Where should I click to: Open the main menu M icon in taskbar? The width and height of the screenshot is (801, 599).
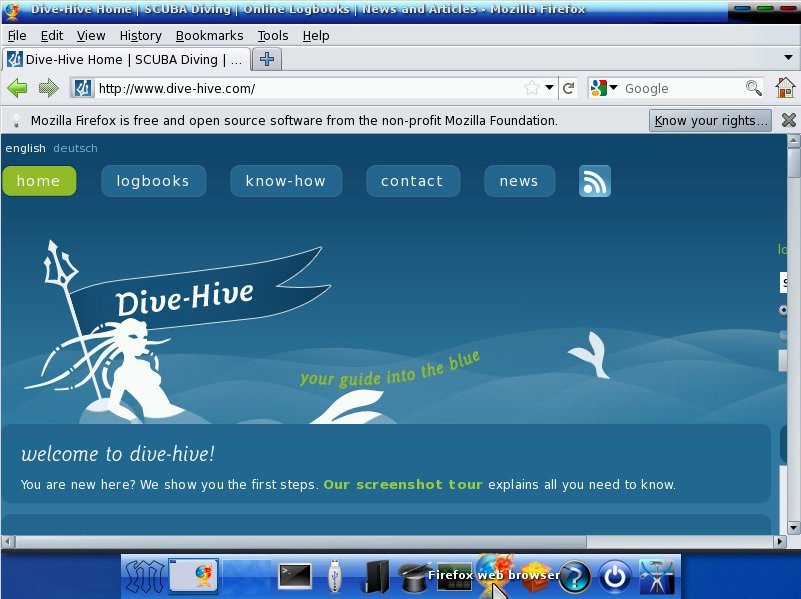pyautogui.click(x=145, y=577)
